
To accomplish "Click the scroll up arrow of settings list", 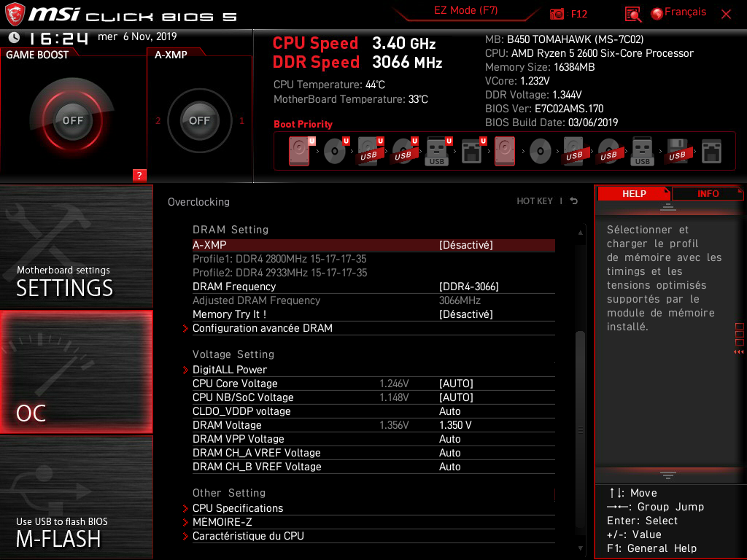I will pos(580,233).
